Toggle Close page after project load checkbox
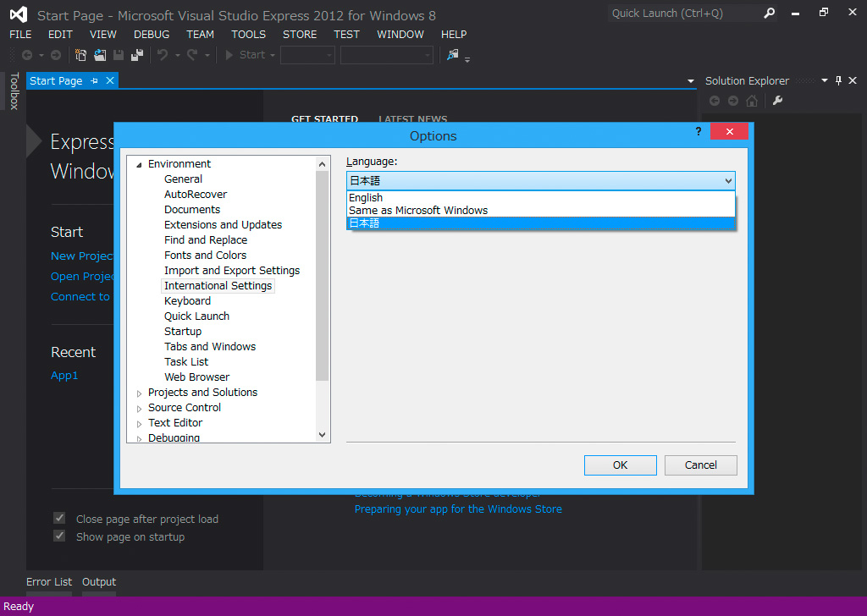Image resolution: width=867 pixels, height=616 pixels. [59, 518]
